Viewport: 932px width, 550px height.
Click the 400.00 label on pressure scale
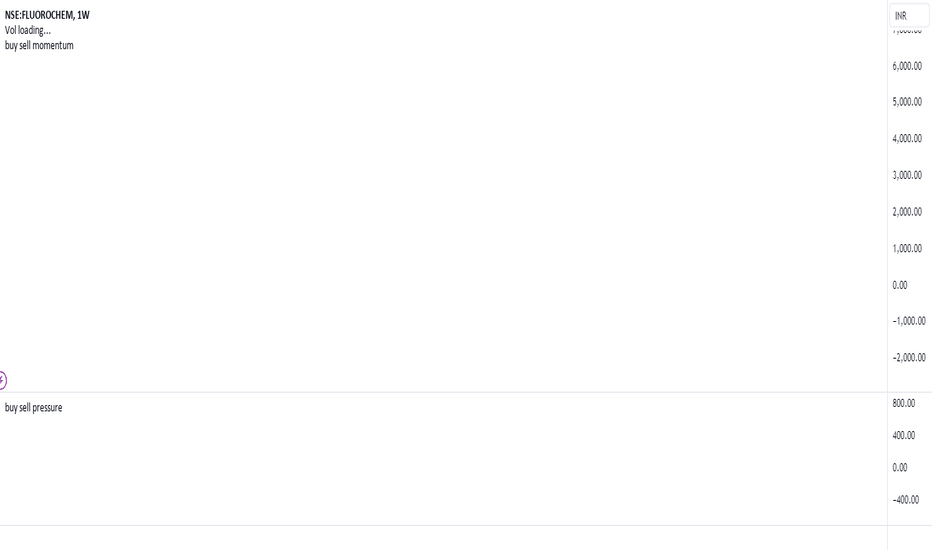903,435
